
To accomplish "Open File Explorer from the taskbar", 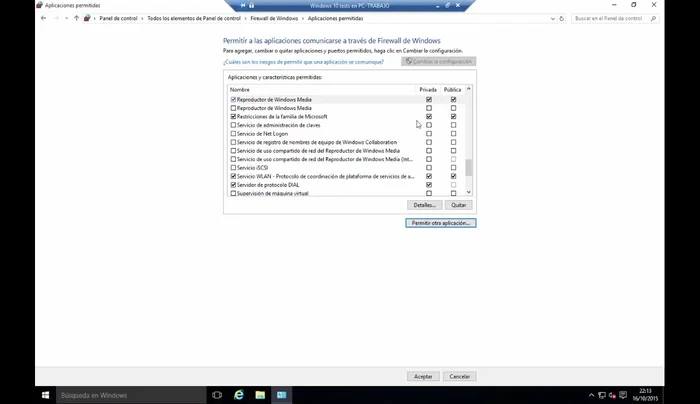I will 260,395.
